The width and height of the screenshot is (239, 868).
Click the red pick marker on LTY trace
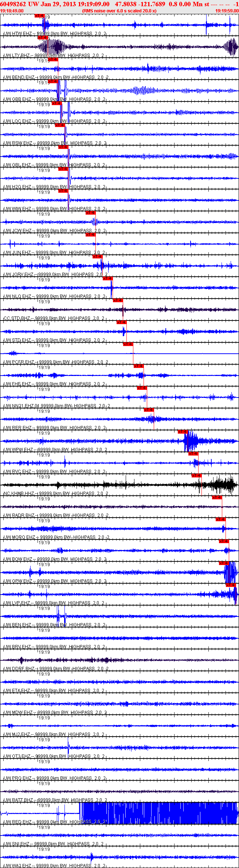[43, 38]
